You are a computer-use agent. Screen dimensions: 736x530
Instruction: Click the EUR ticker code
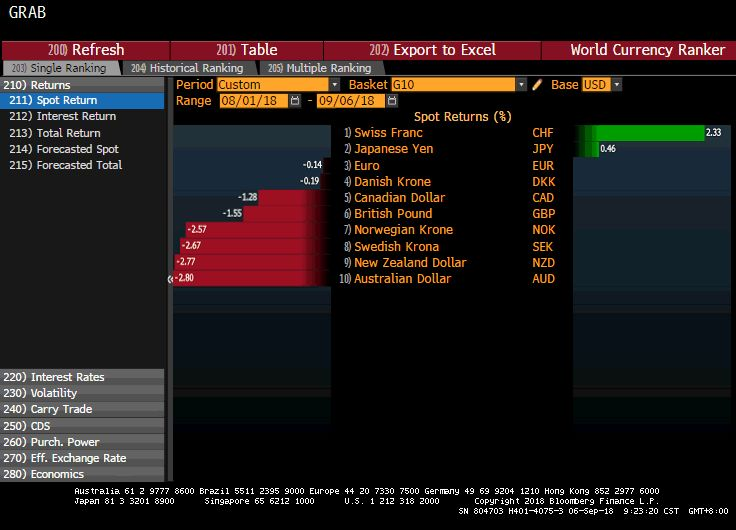543,166
